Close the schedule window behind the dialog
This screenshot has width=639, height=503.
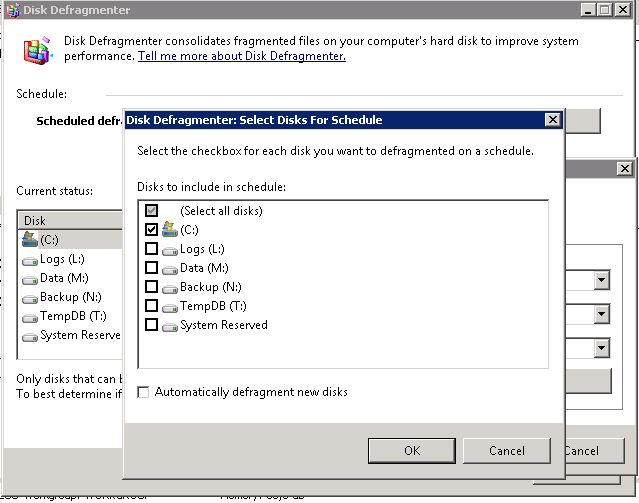625,168
